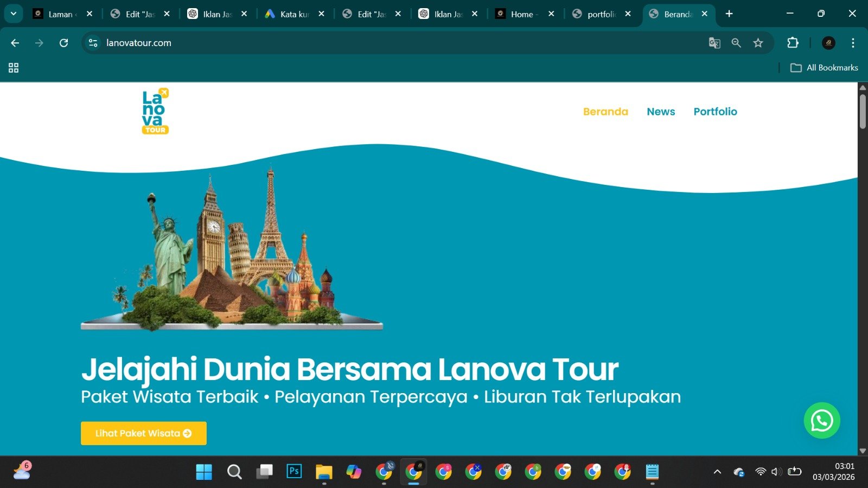Open the Extensions puzzle icon
868x488 pixels.
(x=793, y=43)
